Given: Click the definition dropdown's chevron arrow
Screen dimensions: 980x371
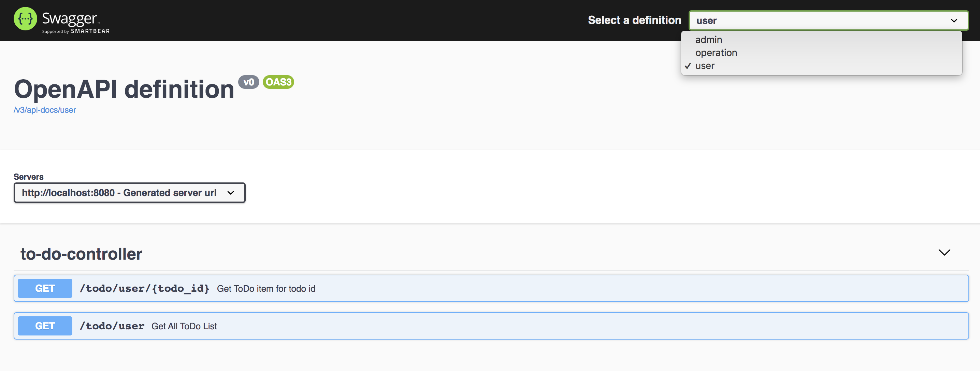Looking at the screenshot, I should pyautogui.click(x=954, y=20).
